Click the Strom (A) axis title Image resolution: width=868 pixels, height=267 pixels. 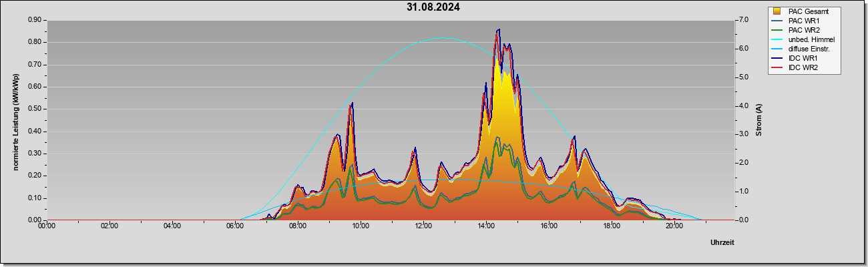pos(758,120)
